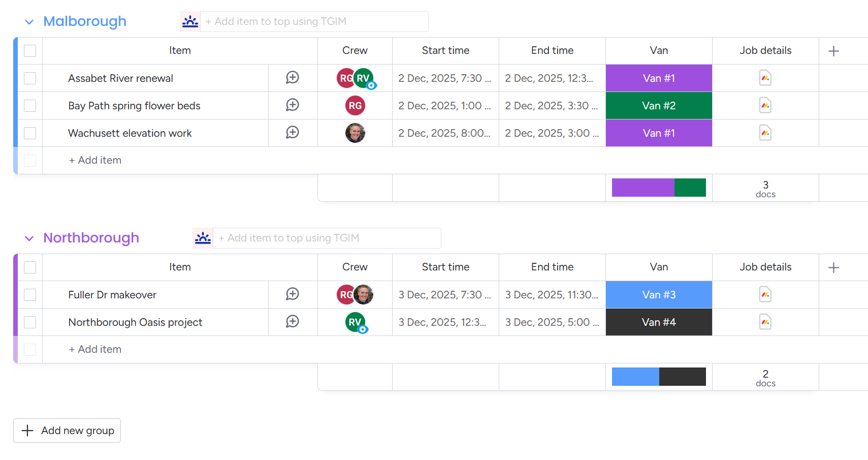Image resolution: width=868 pixels, height=460 pixels.
Task: Open the Van #2 status dropdown
Action: (x=659, y=106)
